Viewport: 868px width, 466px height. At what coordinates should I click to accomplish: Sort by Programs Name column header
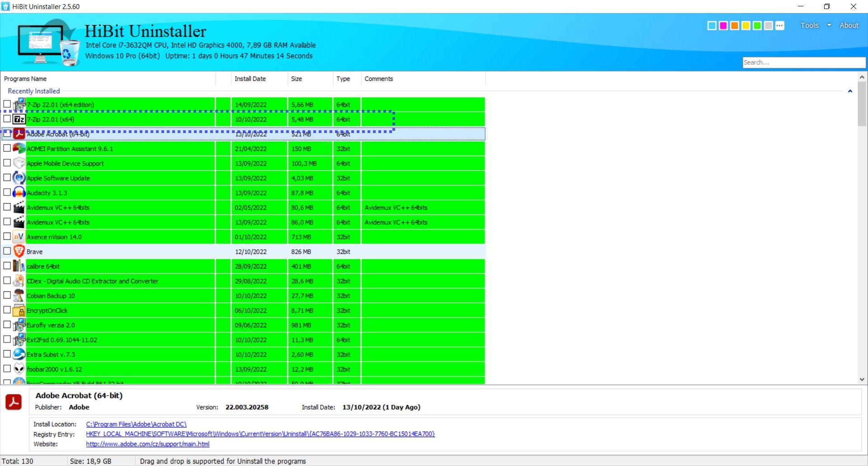[108, 79]
